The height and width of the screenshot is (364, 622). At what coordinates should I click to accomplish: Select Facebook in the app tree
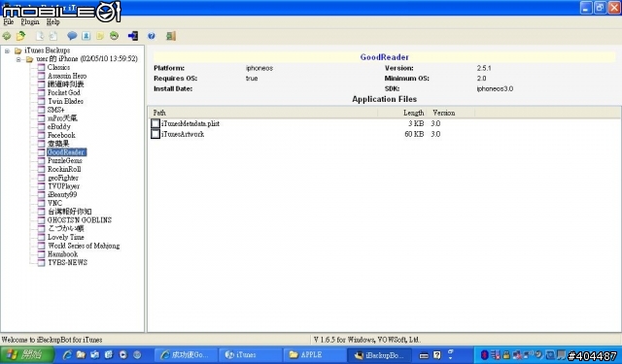tap(61, 135)
